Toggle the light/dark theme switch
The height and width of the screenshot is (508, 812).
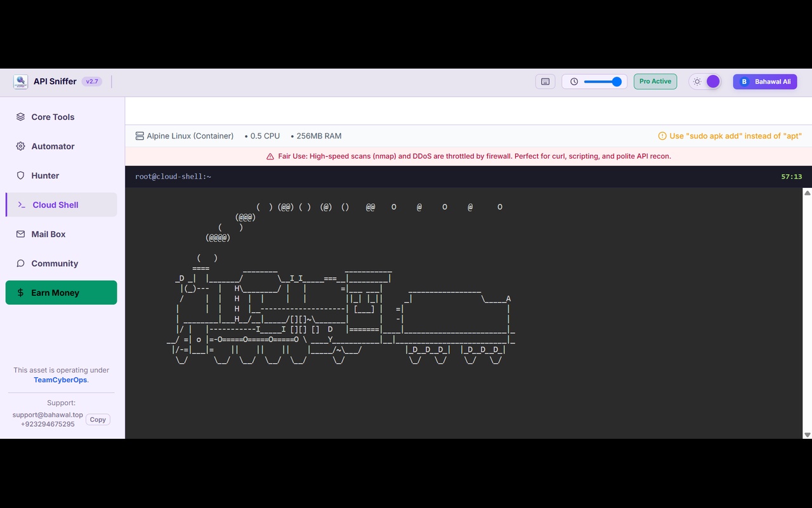(x=705, y=81)
